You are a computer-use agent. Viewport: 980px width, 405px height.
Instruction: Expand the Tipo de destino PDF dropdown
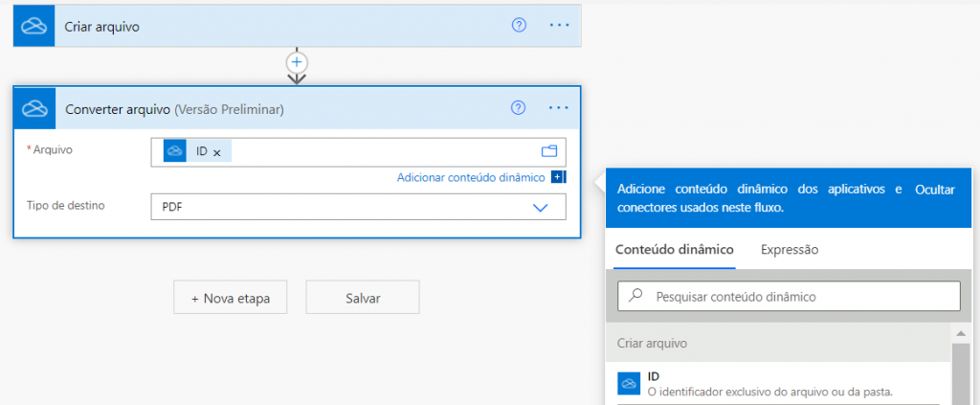pos(540,207)
